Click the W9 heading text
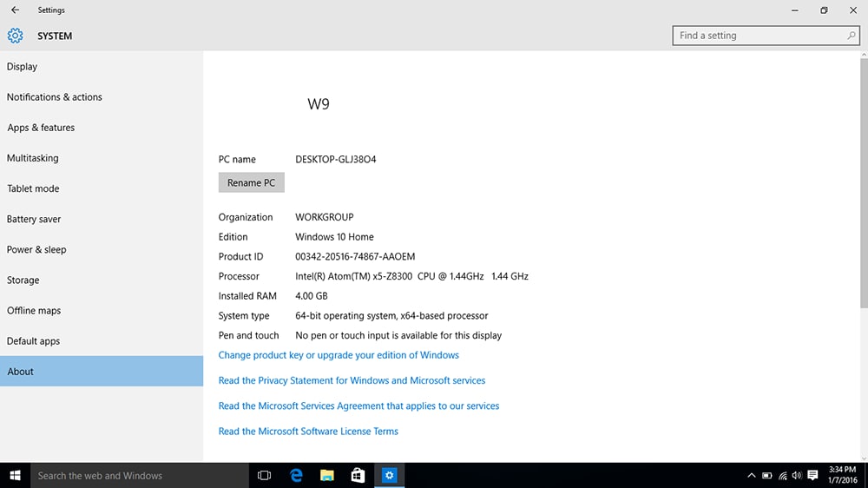Image resolution: width=868 pixels, height=488 pixels. click(x=319, y=104)
